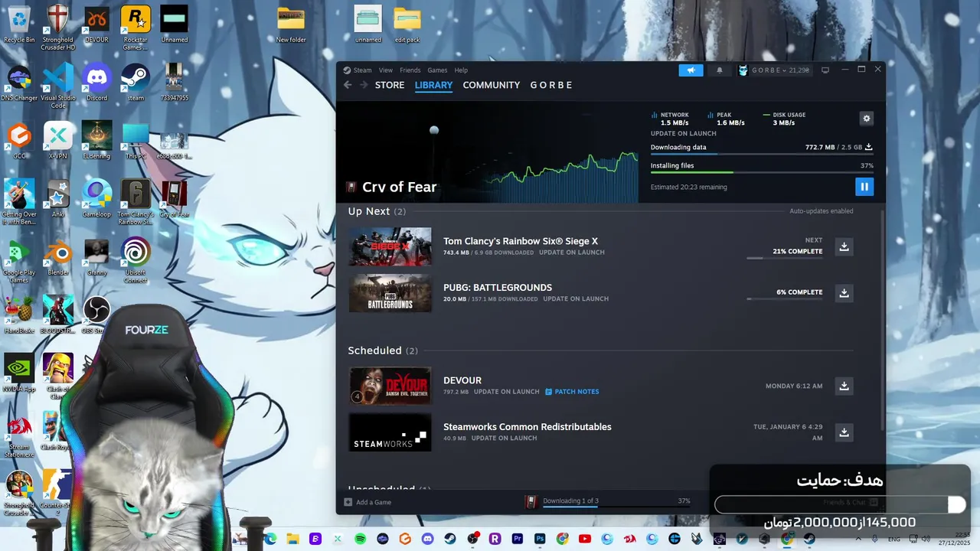The image size is (980, 551).
Task: Open Steam notifications bell
Action: [x=719, y=70]
